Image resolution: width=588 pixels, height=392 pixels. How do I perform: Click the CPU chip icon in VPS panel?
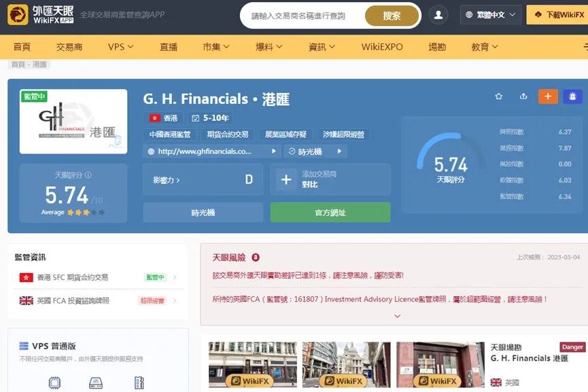55,383
